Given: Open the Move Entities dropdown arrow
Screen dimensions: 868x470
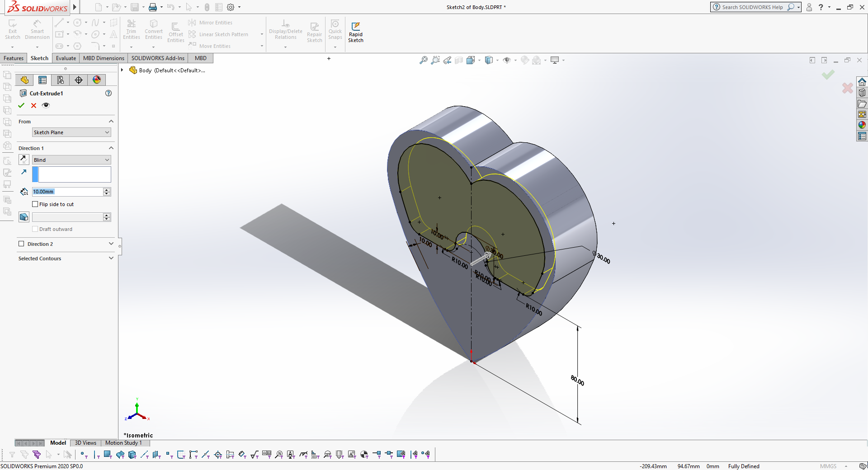Looking at the screenshot, I should (x=262, y=46).
